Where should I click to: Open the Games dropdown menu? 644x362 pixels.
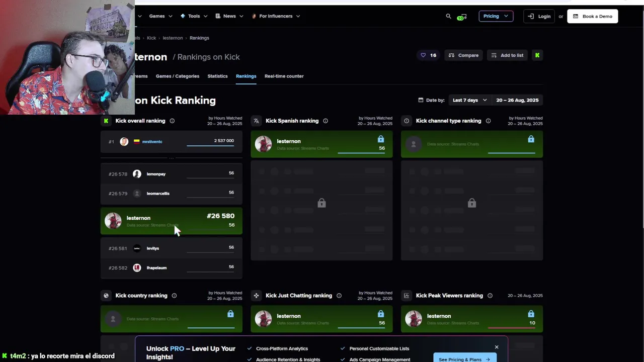(x=160, y=16)
